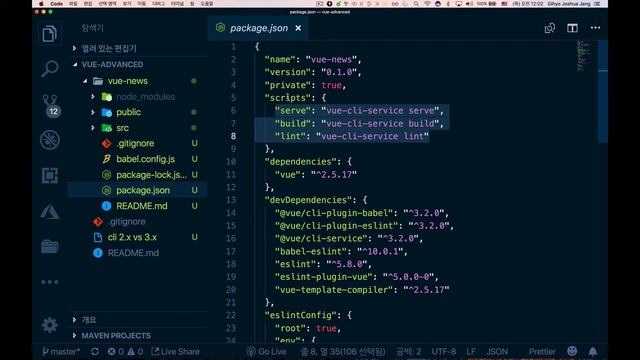640x360 pixels.
Task: Click the editor minimap
Action: [x=584, y=56]
